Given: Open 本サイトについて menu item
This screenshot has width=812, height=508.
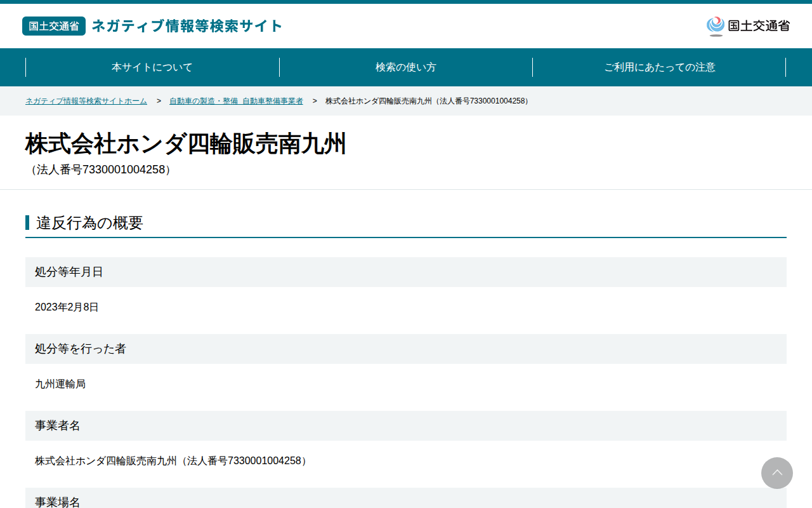Looking at the screenshot, I should tap(152, 67).
